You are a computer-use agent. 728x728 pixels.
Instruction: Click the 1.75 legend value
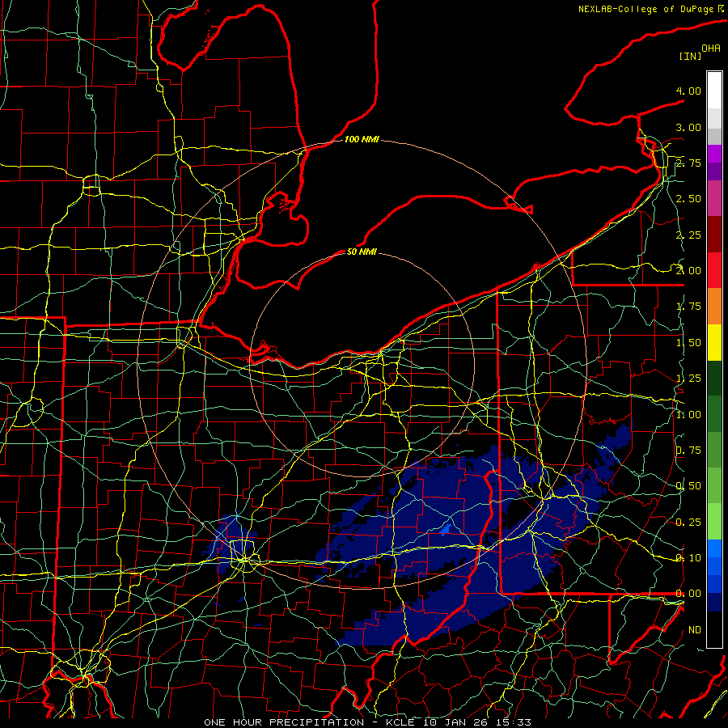(688, 307)
